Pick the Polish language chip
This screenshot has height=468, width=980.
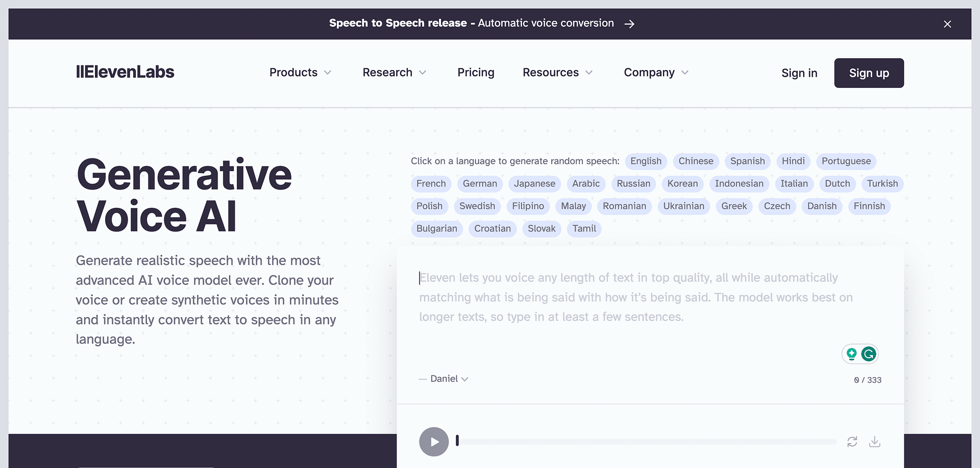pyautogui.click(x=429, y=206)
